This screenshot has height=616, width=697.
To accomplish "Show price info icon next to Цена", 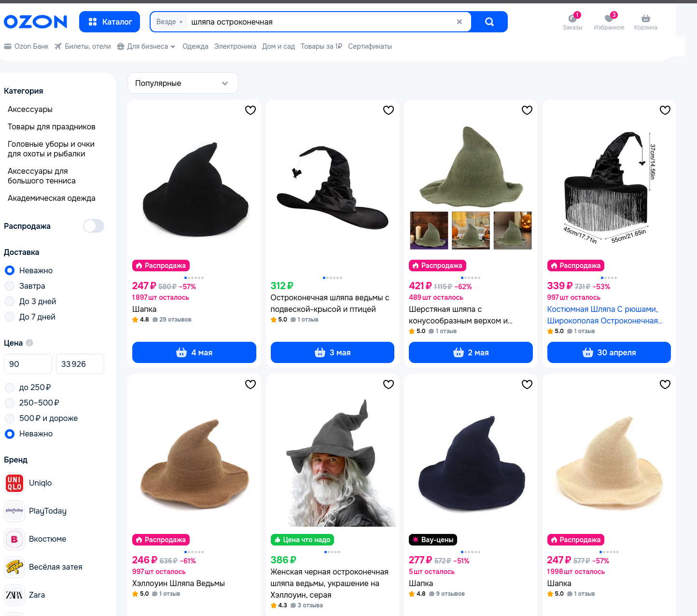I will [29, 343].
